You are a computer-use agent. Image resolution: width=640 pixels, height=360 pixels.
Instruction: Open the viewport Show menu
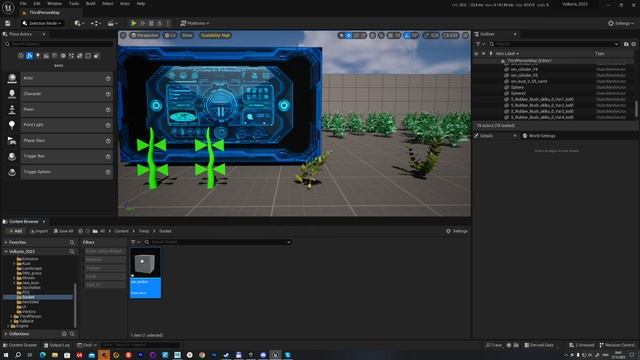pyautogui.click(x=187, y=36)
